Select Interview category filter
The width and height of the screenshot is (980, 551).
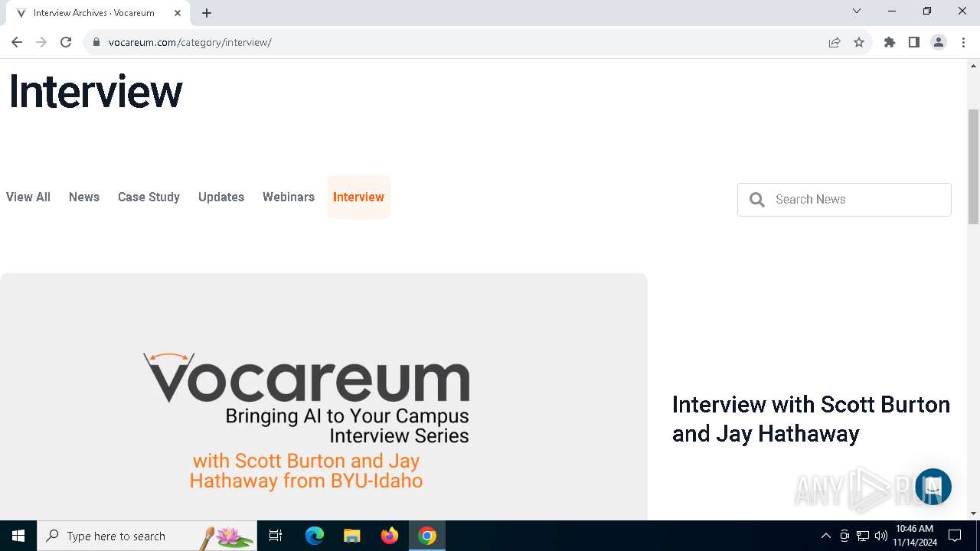[x=358, y=197]
